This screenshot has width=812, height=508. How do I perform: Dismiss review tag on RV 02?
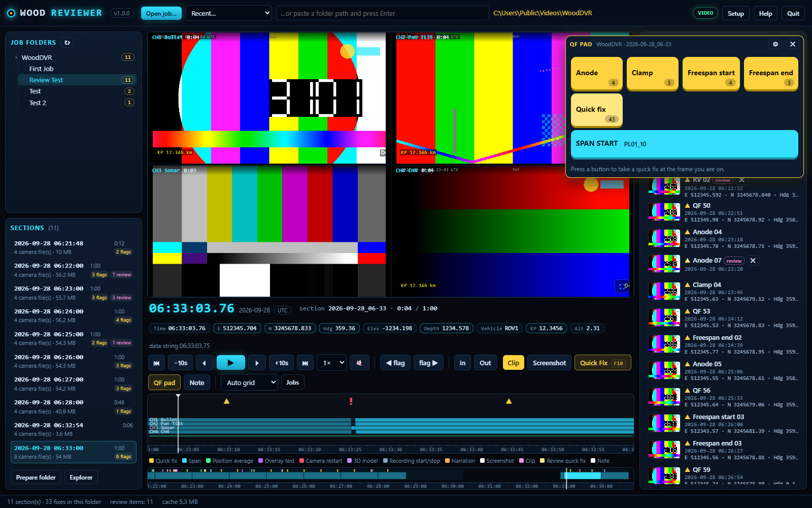[742, 180]
